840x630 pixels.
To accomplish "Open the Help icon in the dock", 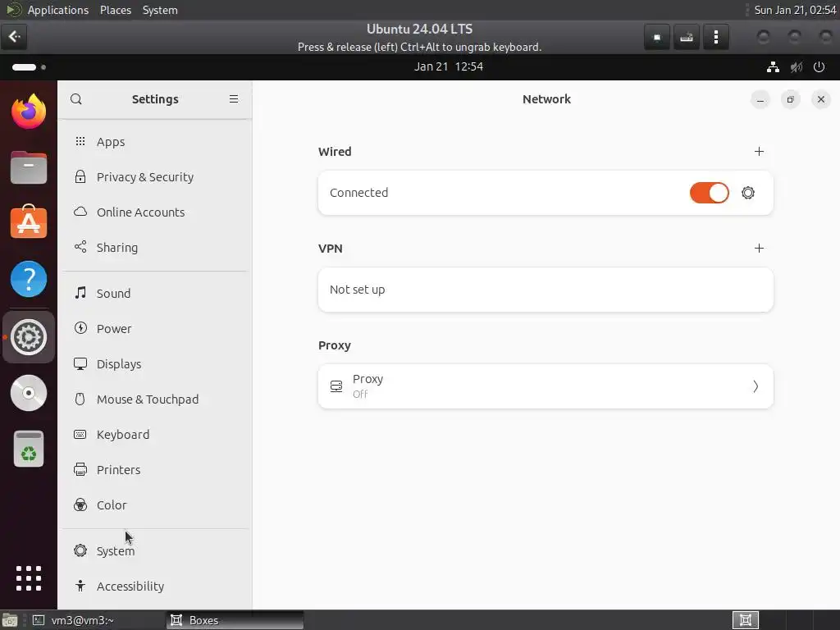I will (29, 279).
